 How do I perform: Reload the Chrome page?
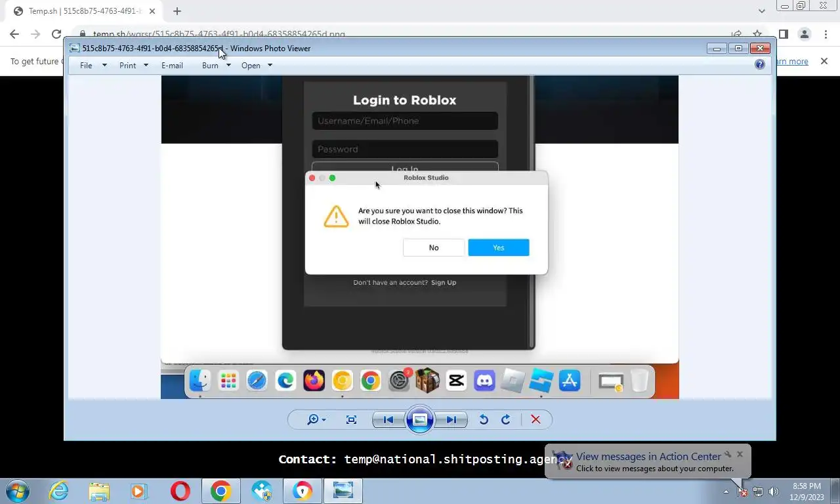[x=56, y=34]
